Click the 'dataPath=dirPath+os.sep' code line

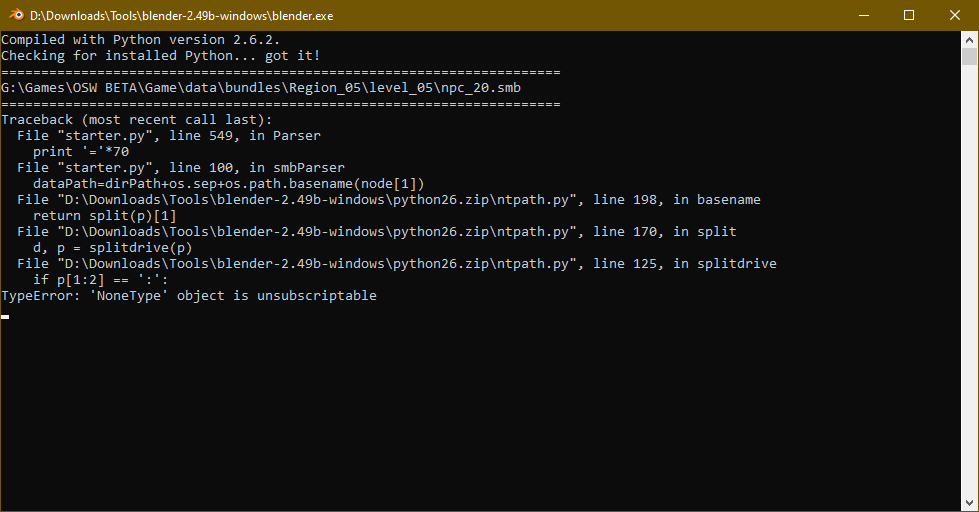click(229, 184)
